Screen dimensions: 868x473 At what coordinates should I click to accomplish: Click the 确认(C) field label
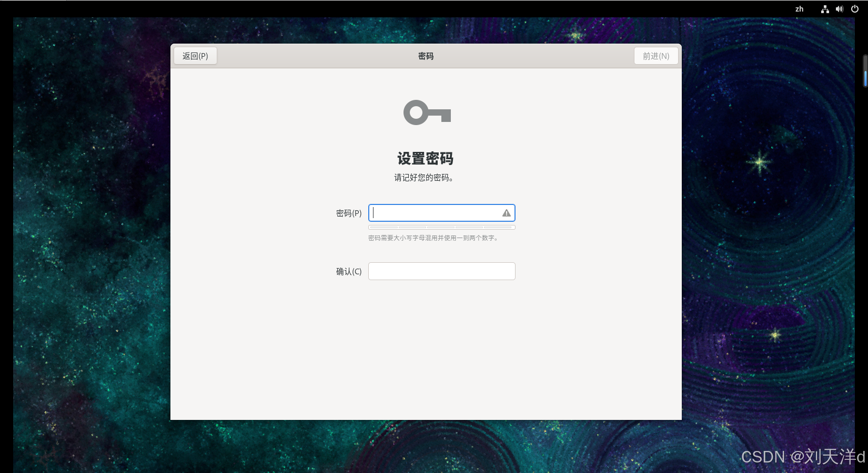[x=349, y=271]
